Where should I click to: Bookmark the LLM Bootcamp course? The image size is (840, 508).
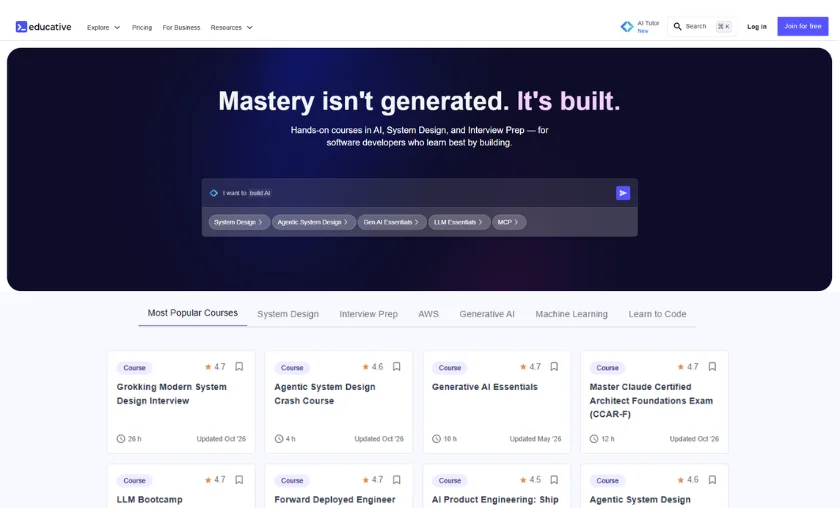click(239, 480)
